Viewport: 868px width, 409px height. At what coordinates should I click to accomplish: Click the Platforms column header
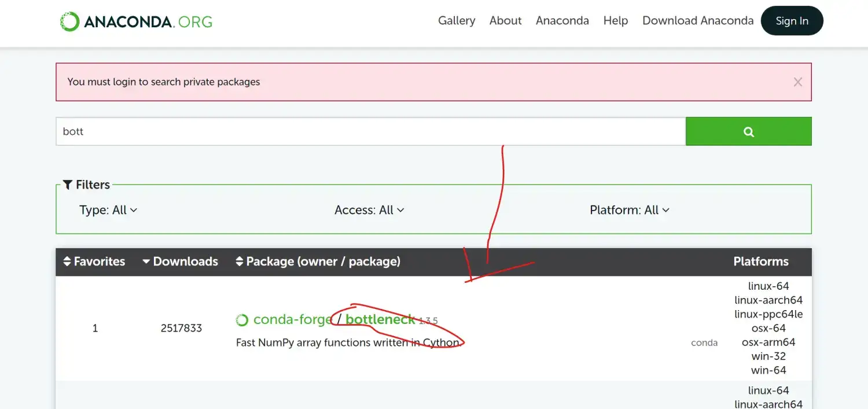tap(761, 261)
